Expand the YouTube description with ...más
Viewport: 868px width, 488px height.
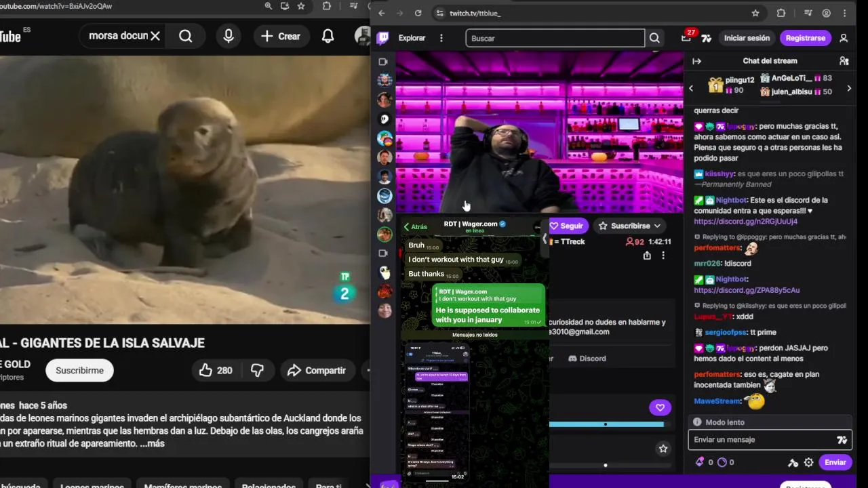(153, 443)
